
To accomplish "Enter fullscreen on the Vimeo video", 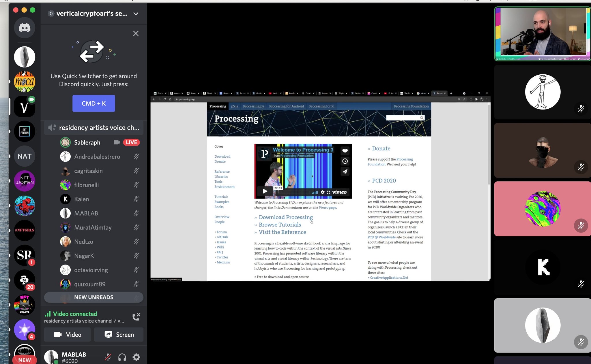I will 328,192.
